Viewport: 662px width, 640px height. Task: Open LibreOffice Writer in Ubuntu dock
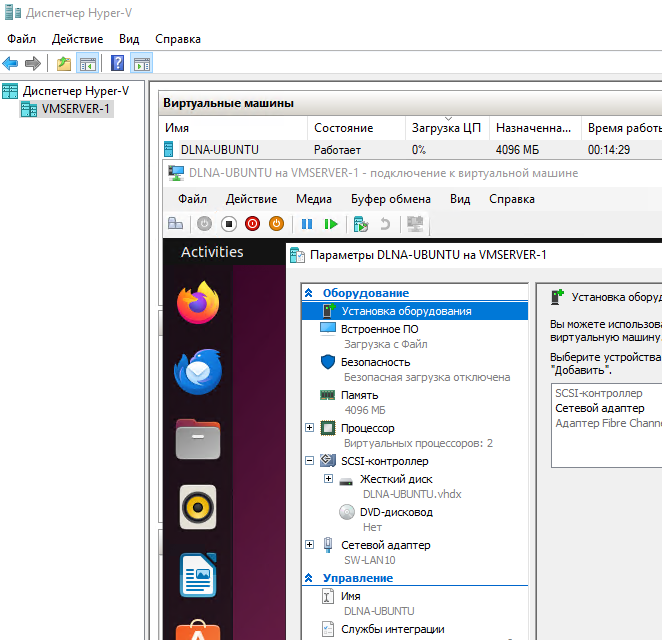[x=198, y=575]
